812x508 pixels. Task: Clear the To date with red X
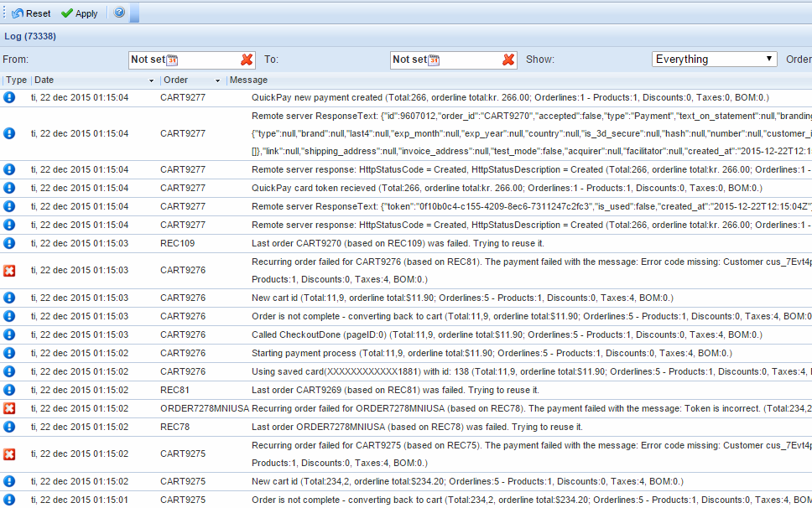click(x=509, y=60)
